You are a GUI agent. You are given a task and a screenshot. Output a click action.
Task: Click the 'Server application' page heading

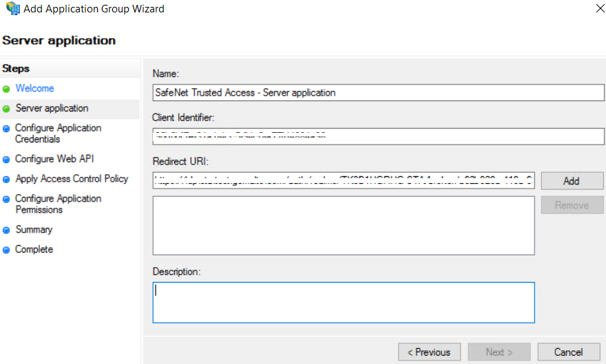tap(59, 41)
